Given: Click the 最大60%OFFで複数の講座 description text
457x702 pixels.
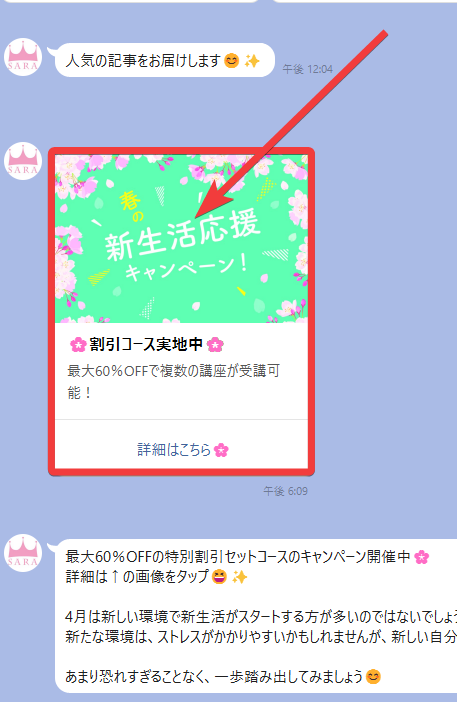Looking at the screenshot, I should click(x=174, y=381).
